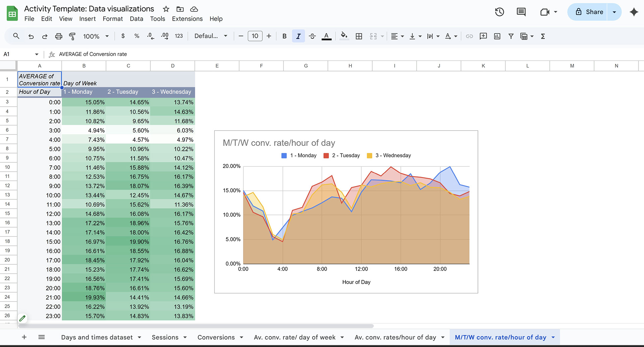Screen dimensions: 644x347
Task: Toggle strikethrough formatting
Action: click(x=312, y=36)
